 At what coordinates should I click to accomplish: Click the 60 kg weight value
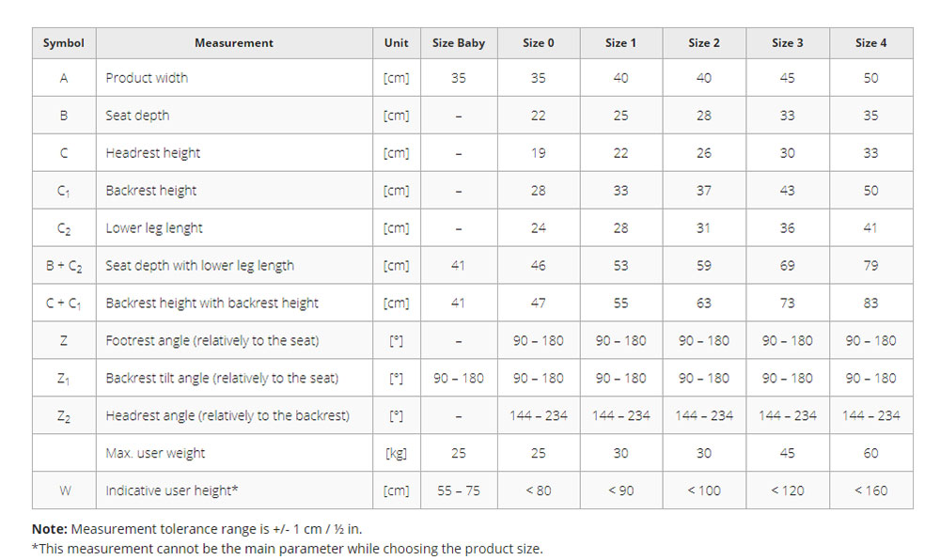coord(871,453)
